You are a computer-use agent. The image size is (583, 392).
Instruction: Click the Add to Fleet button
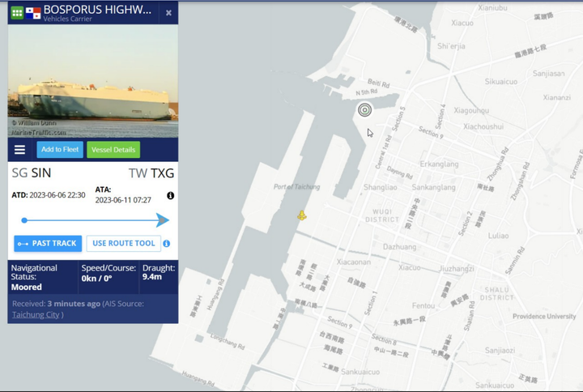60,150
